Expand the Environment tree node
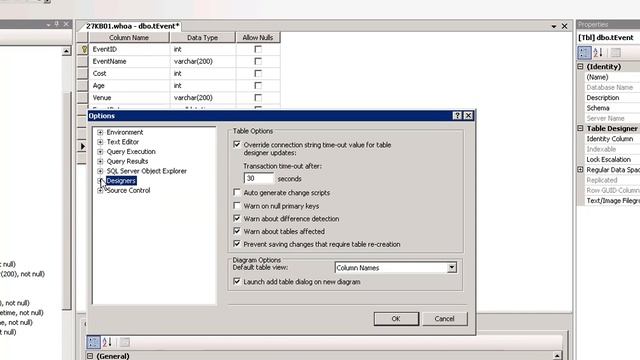640x360 pixels. pos(100,132)
